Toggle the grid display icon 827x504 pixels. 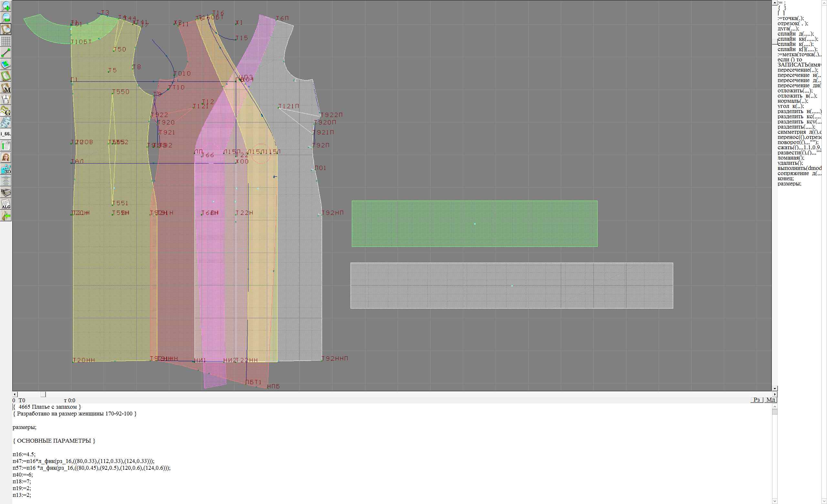click(x=6, y=41)
